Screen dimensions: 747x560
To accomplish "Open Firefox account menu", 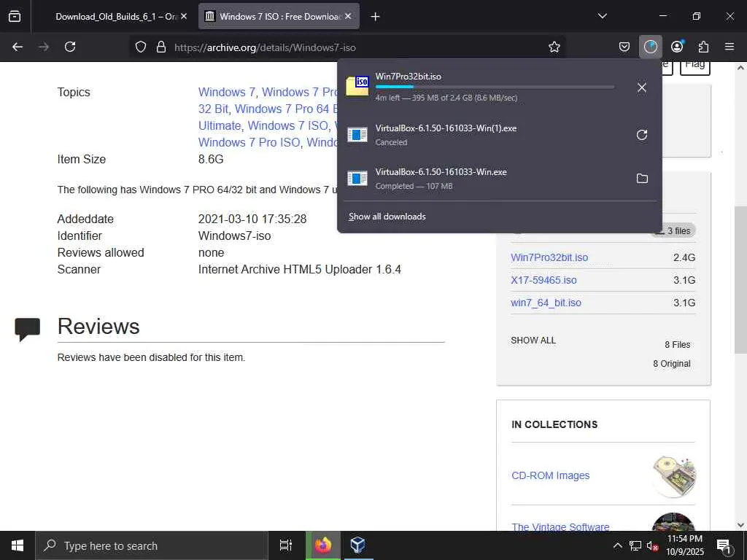I will tap(677, 47).
